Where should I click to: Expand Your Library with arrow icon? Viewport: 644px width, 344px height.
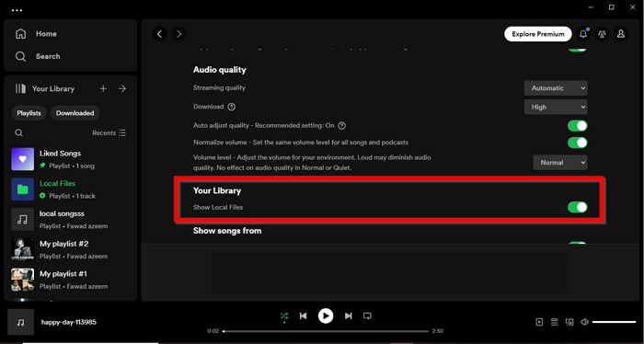(122, 88)
